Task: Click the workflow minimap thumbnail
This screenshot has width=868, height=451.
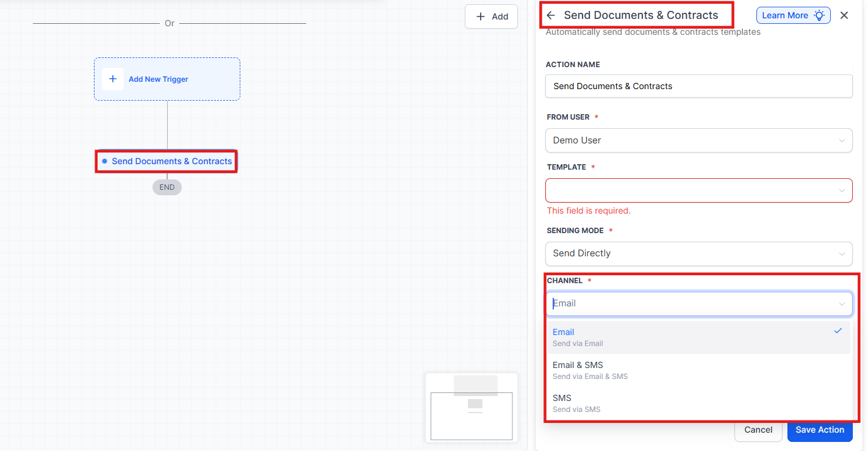Action: click(x=471, y=407)
